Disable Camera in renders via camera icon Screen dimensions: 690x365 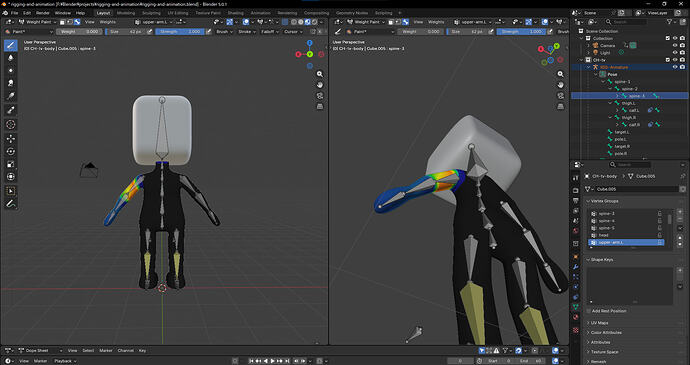click(683, 45)
